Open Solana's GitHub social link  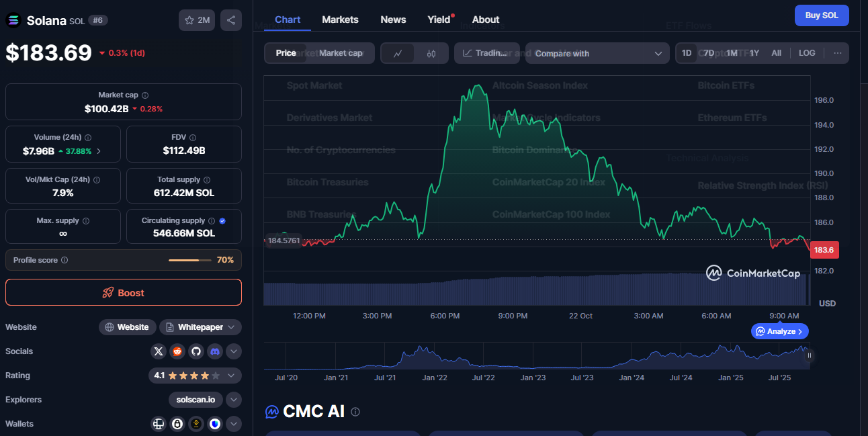click(x=196, y=351)
